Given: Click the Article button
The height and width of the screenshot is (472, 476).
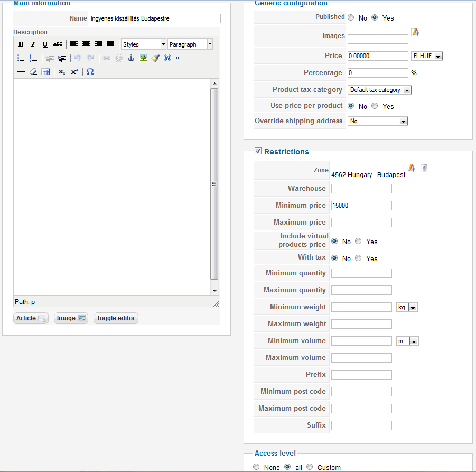Looking at the screenshot, I should [x=31, y=318].
